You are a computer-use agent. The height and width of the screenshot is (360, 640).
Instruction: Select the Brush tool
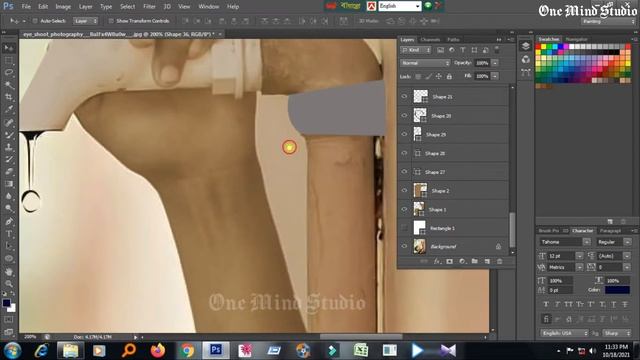coord(9,135)
